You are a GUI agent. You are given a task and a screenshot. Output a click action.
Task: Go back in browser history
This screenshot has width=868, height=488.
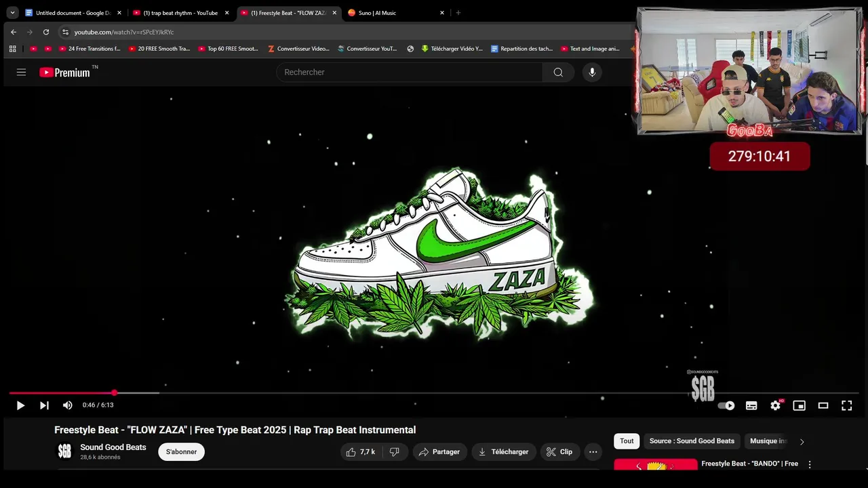[x=14, y=32]
